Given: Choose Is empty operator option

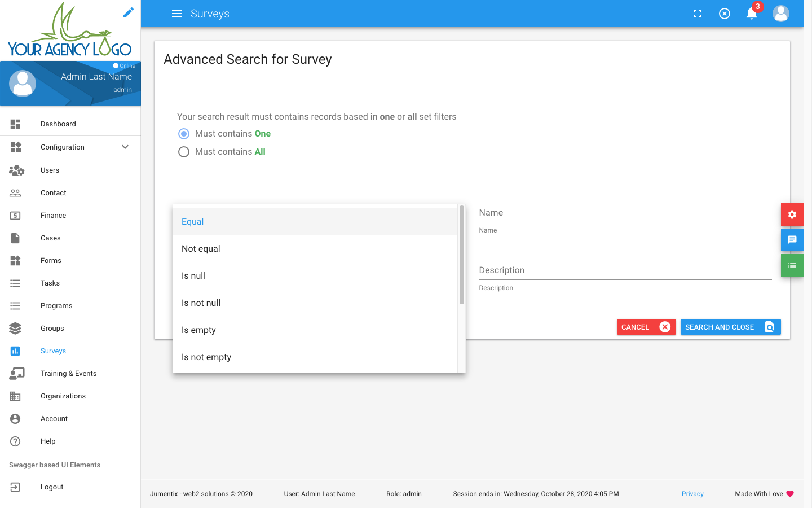Looking at the screenshot, I should pyautogui.click(x=315, y=330).
